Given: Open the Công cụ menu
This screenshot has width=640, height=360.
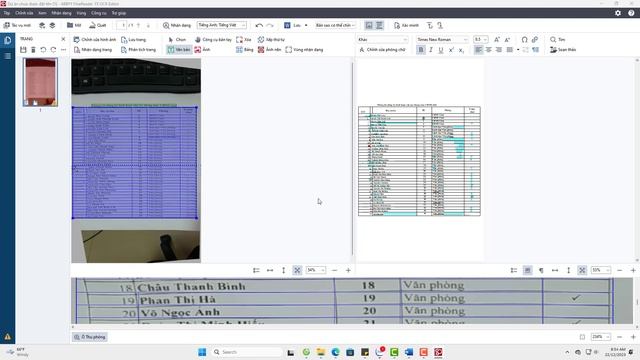Looking at the screenshot, I should click(99, 13).
